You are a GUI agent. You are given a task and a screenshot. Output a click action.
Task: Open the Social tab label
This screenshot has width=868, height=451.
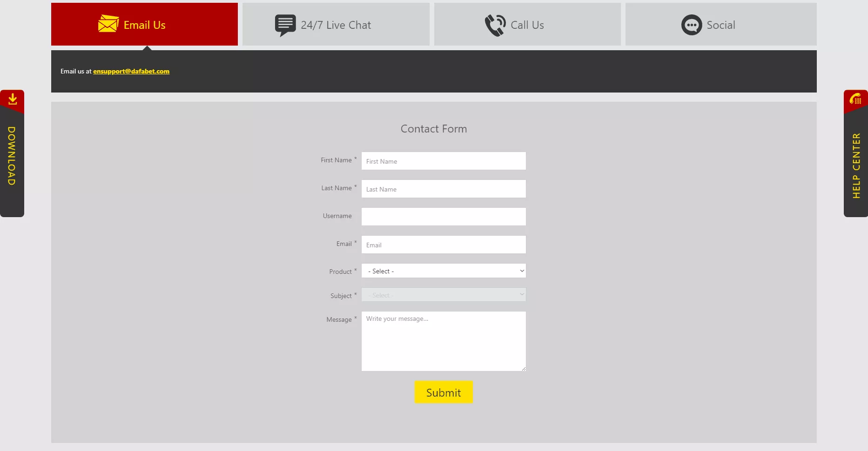720,25
